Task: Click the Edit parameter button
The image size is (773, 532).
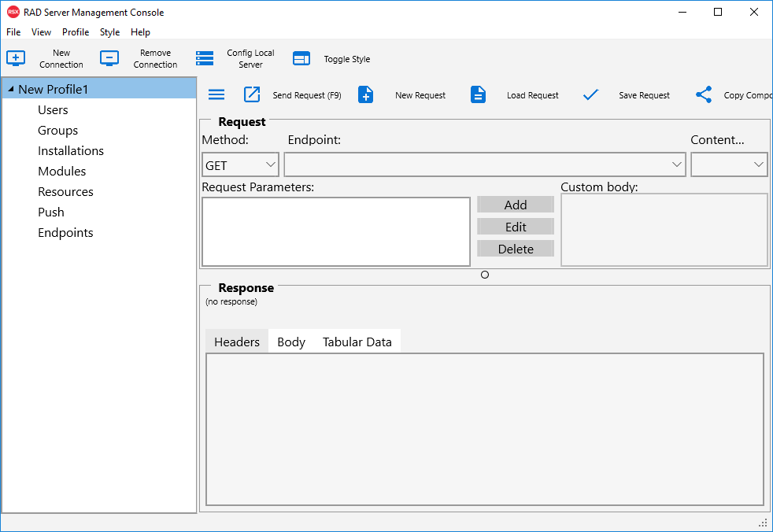Action: pyautogui.click(x=516, y=227)
